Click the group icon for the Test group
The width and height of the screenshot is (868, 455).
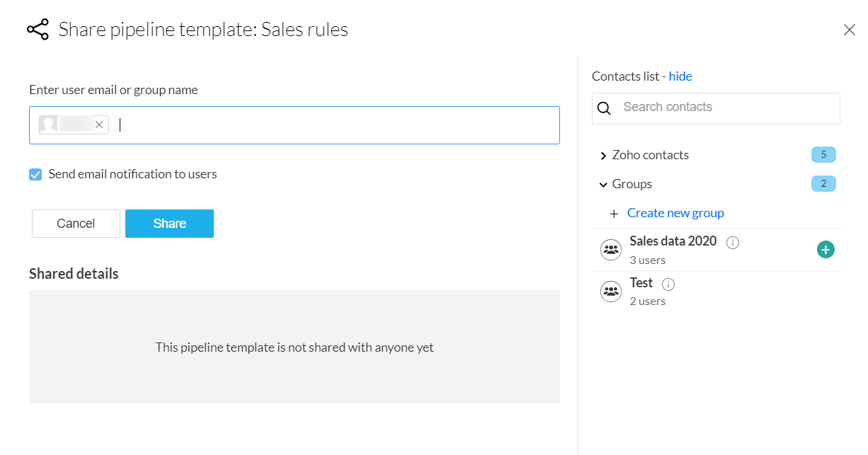[x=610, y=292]
